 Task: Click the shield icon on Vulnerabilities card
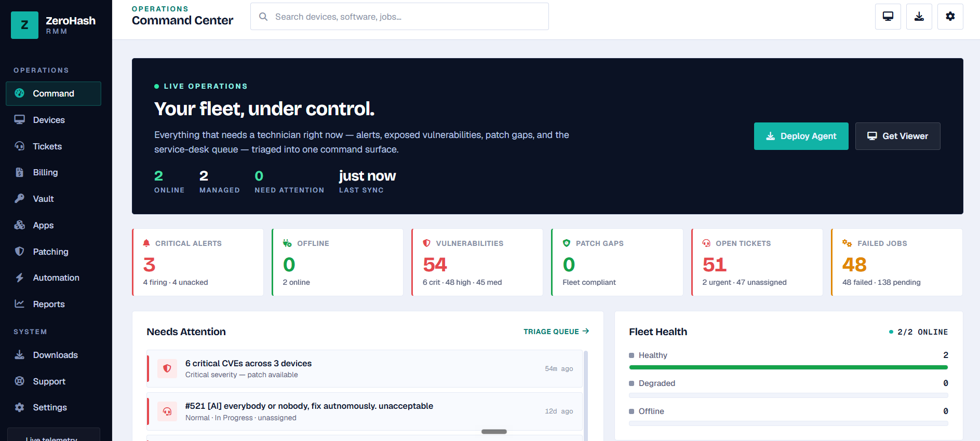(427, 243)
